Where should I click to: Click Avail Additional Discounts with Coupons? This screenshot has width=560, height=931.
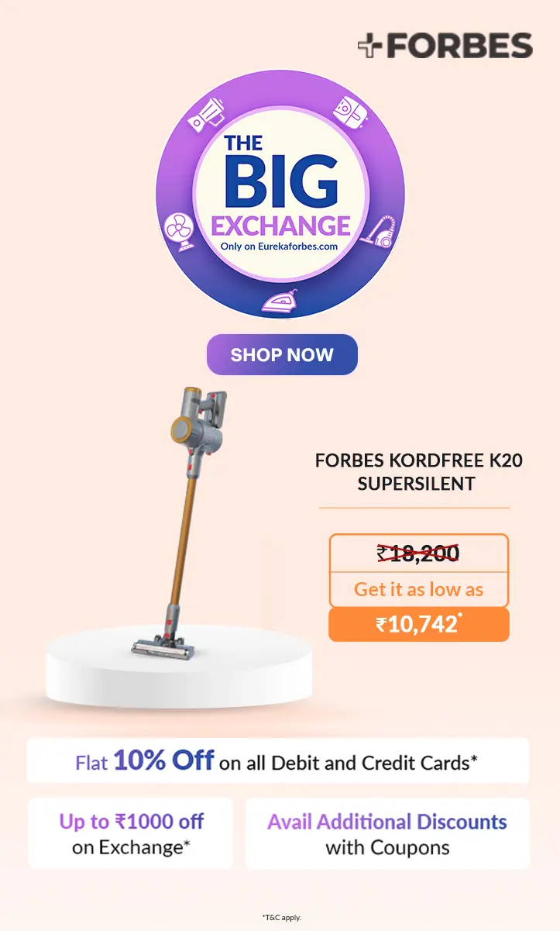(x=387, y=833)
